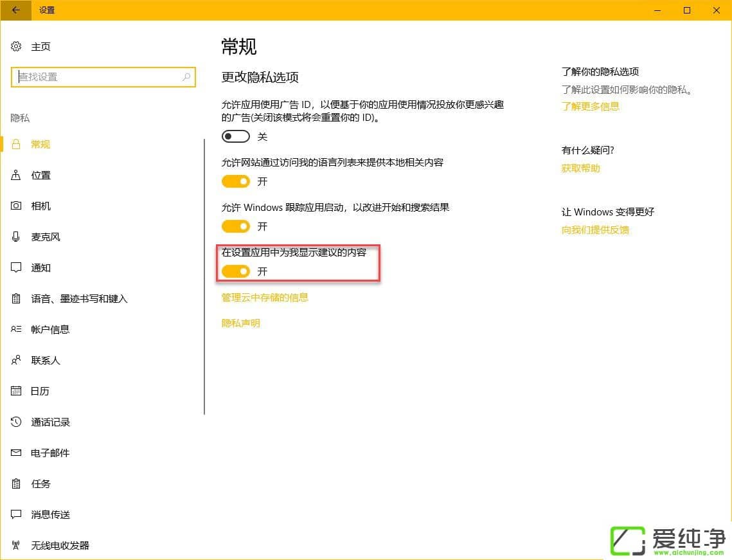The image size is (732, 560).
Task: Turn off Windows 跟踪应用启动 toggle
Action: 235,226
